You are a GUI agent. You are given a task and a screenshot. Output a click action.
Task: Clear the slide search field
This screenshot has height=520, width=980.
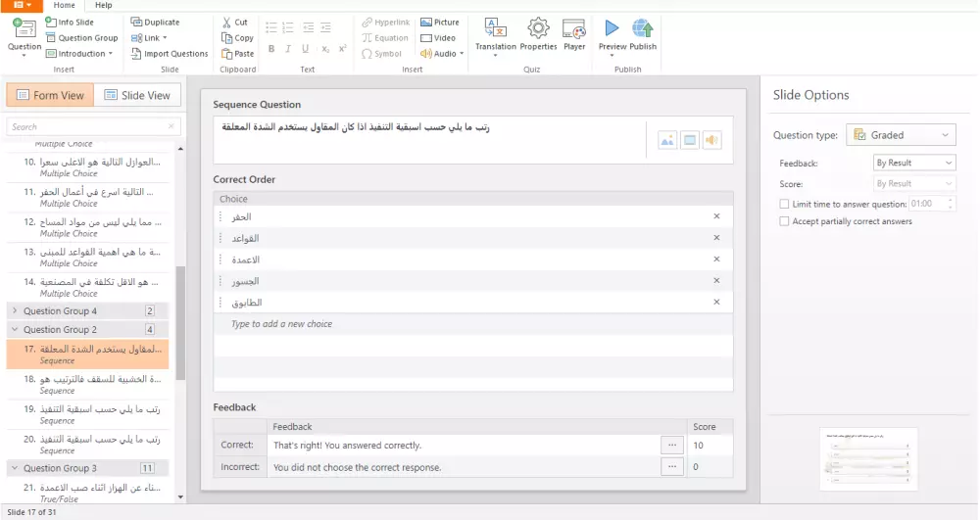(171, 126)
